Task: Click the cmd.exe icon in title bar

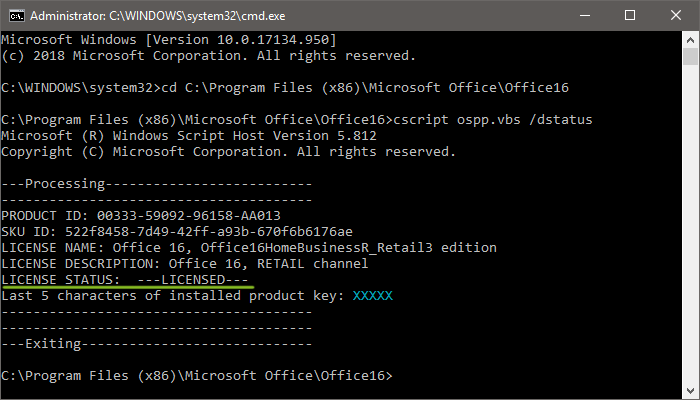Action: 14,15
